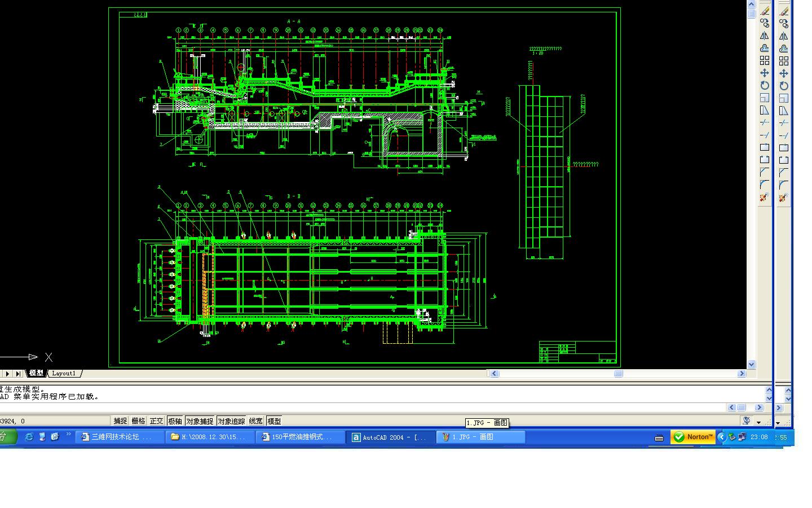Screen dimensions: 812x508
Task: Click command history line 菜单实用程序已加载
Action: click(50, 396)
